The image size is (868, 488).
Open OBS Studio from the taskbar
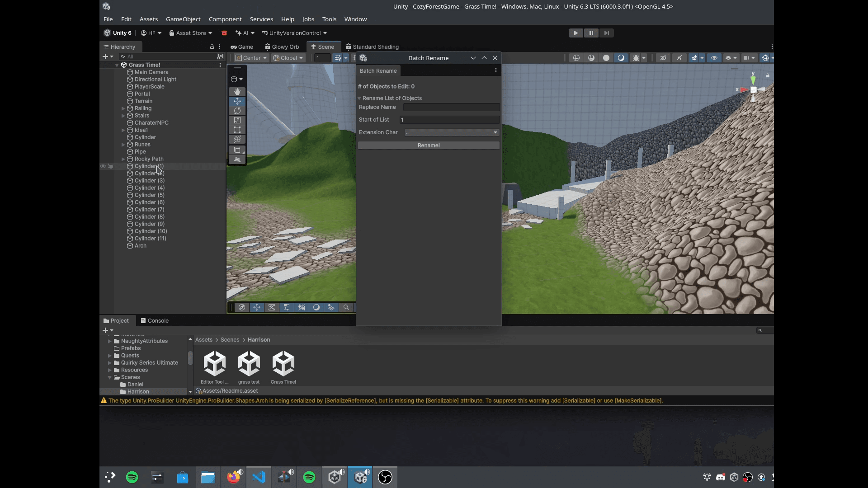(x=385, y=477)
